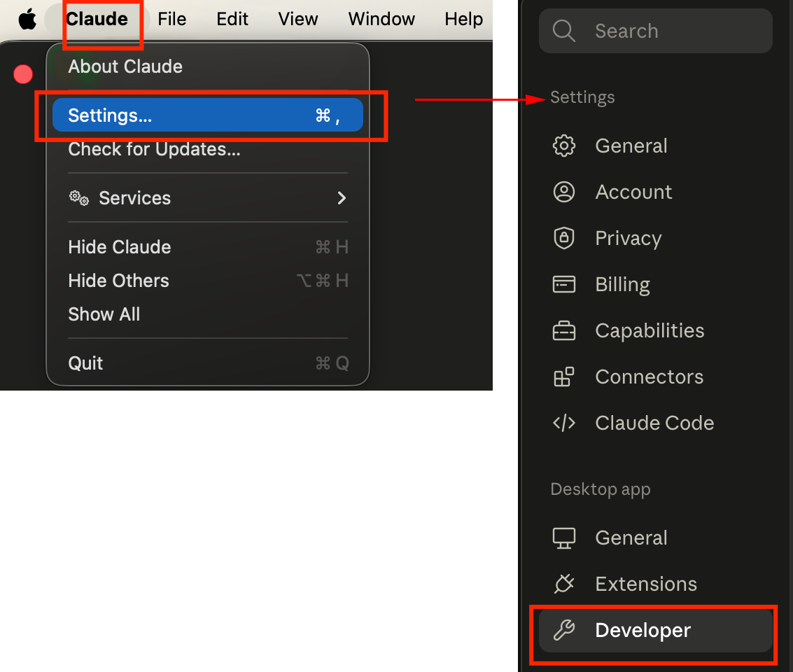
Task: Click the Capabilities briefcase icon
Action: click(x=564, y=330)
